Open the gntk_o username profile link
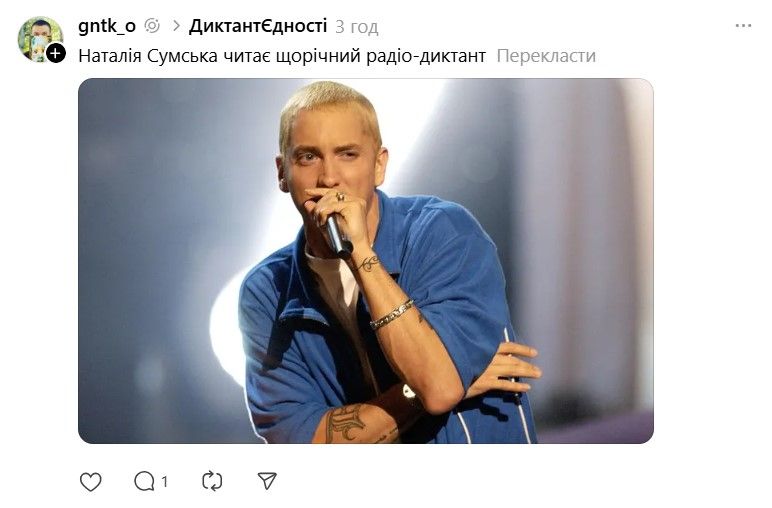Image resolution: width=772 pixels, height=508 pixels. (107, 26)
